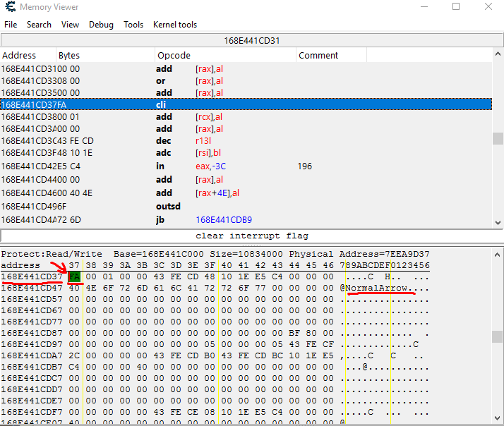This screenshot has height=426, width=504.
Task: Click the disassembler scrollbar thumb
Action: tap(498, 139)
